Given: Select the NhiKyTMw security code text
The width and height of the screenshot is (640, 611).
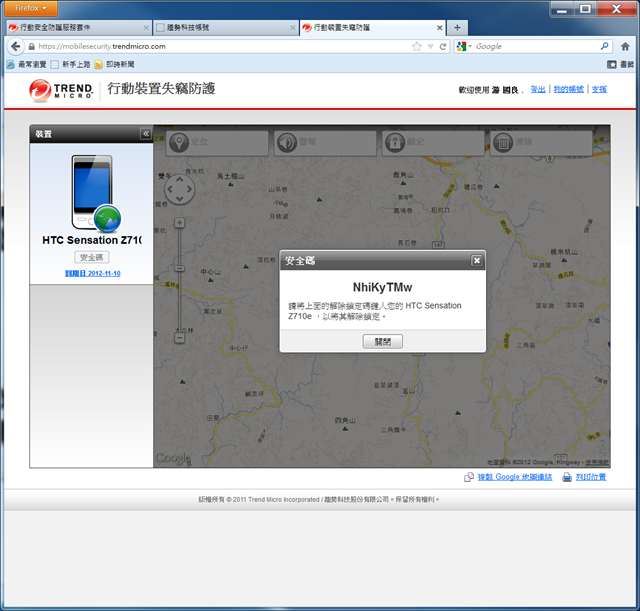Looking at the screenshot, I should 382,287.
